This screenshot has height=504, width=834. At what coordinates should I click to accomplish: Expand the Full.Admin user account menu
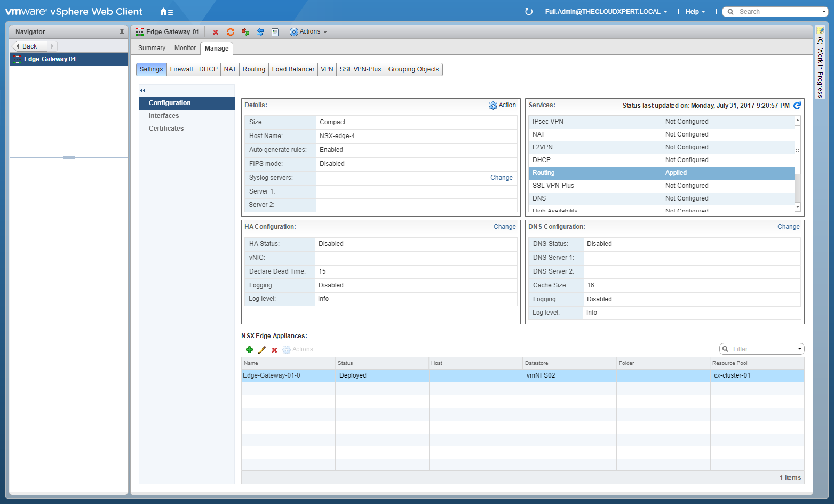click(x=606, y=12)
